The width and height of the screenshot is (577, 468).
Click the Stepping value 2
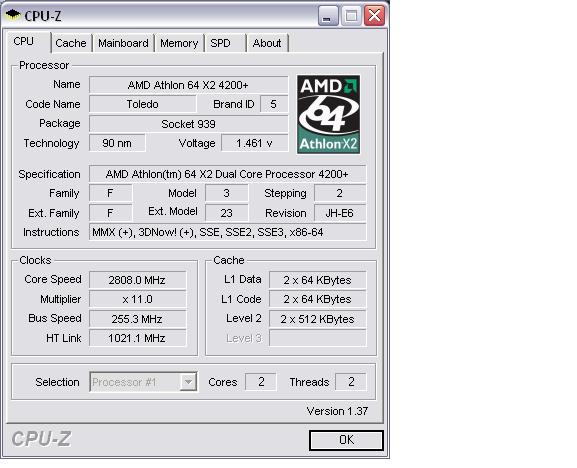click(x=340, y=193)
